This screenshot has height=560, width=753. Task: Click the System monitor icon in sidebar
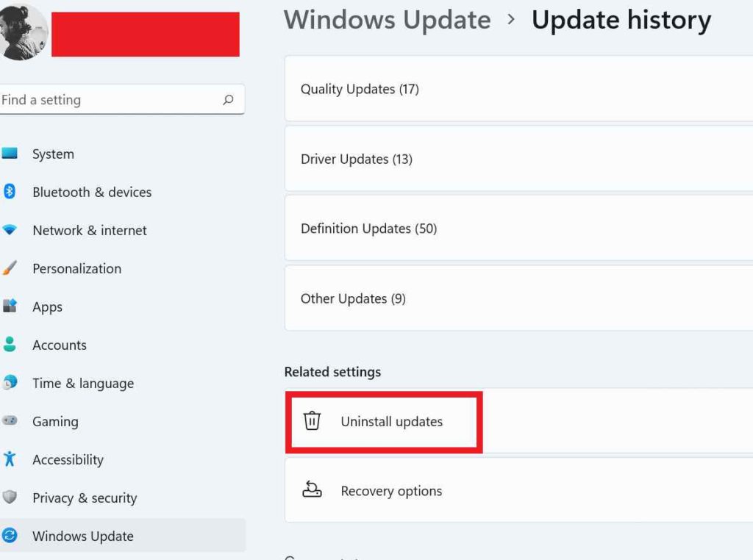point(9,153)
